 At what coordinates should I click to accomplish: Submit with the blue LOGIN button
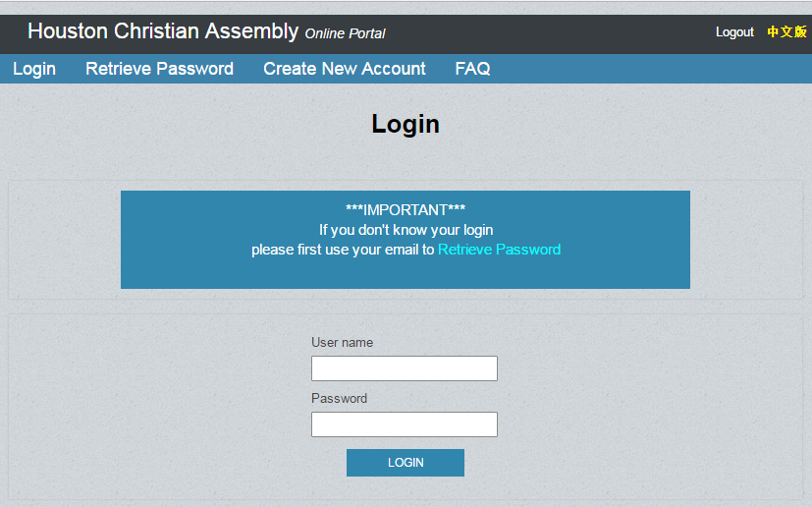tap(406, 463)
